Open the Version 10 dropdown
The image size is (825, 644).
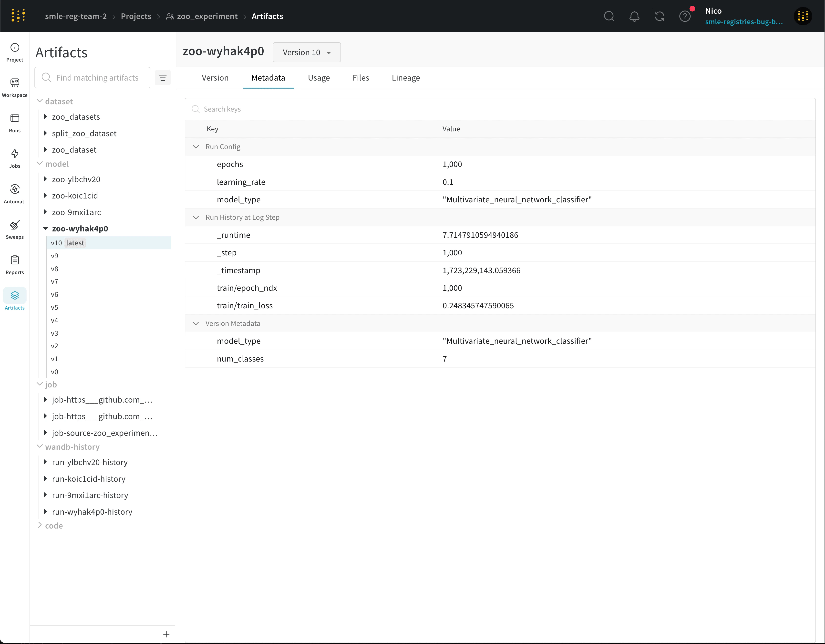pyautogui.click(x=306, y=52)
